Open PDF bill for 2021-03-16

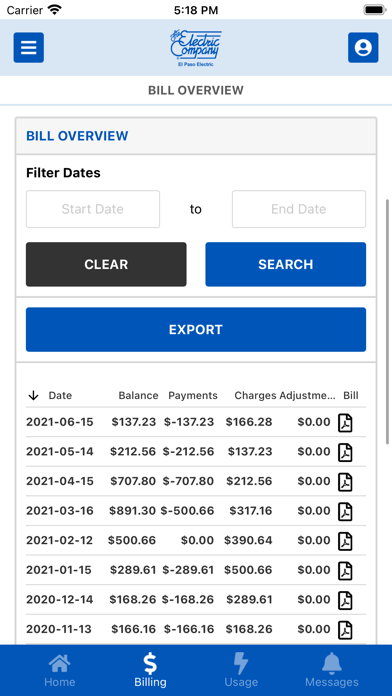(x=345, y=511)
